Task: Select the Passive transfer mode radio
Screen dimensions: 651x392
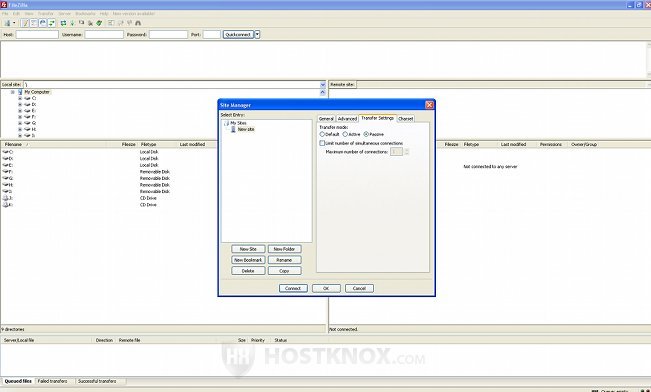Action: 366,134
